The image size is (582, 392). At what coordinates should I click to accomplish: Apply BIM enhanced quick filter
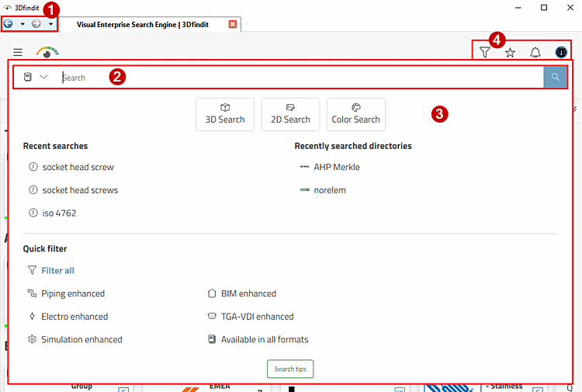248,293
